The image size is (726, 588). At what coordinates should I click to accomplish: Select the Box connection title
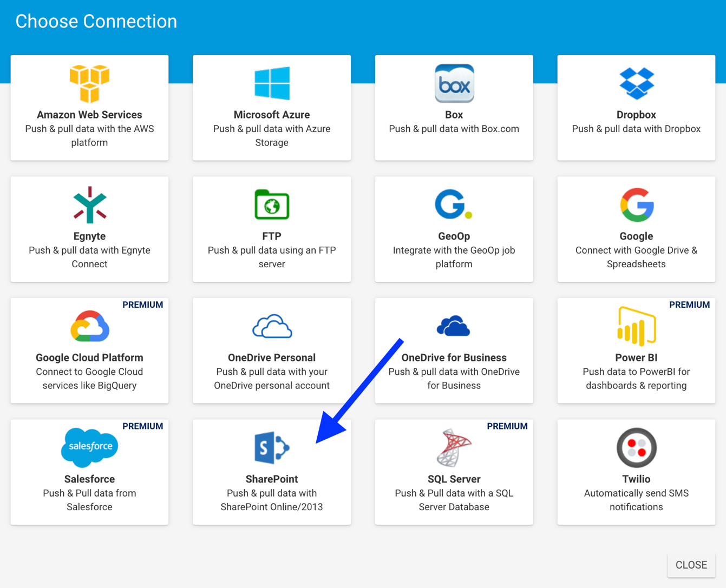tap(454, 115)
